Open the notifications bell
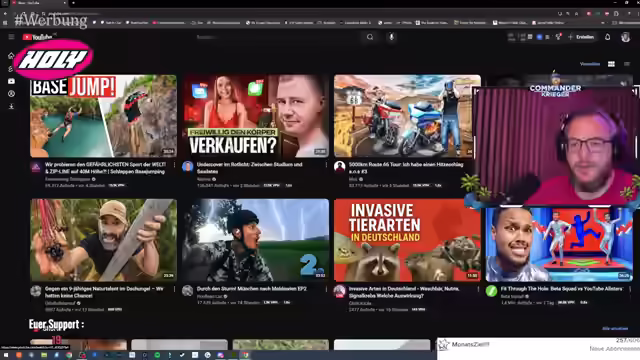This screenshot has width=640, height=360. 607,37
